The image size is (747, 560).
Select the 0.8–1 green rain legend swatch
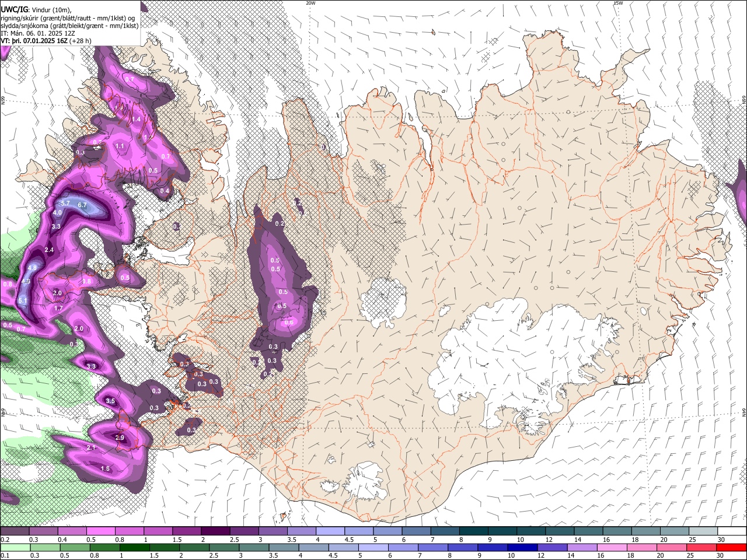tap(104, 547)
